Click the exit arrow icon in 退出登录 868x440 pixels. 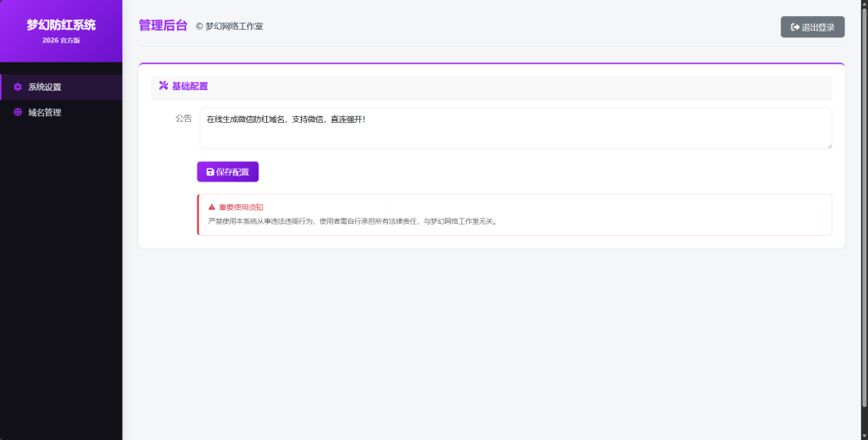click(x=795, y=27)
